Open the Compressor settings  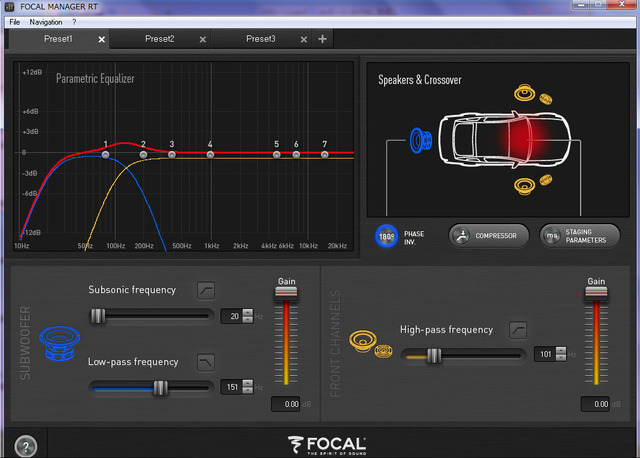pyautogui.click(x=489, y=236)
